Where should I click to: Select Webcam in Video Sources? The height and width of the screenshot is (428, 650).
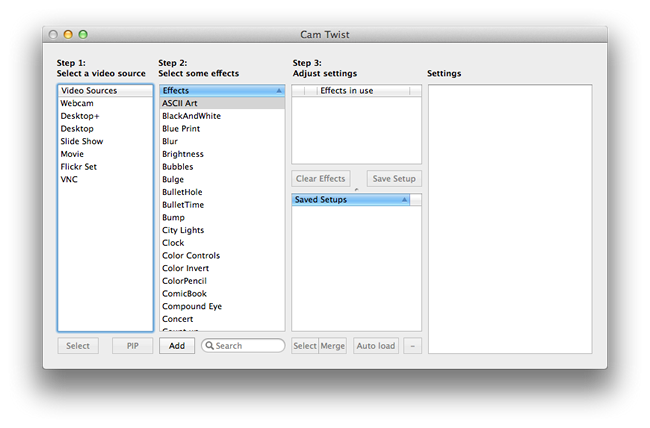105,103
